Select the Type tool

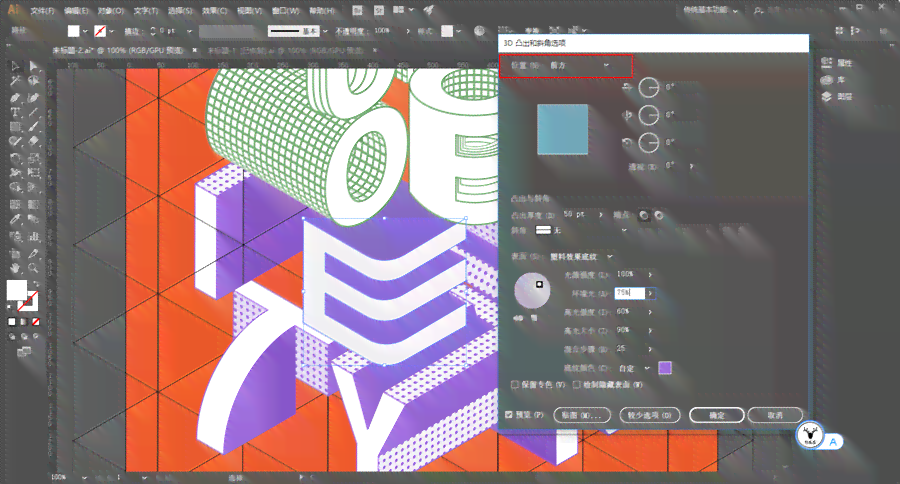(x=15, y=113)
